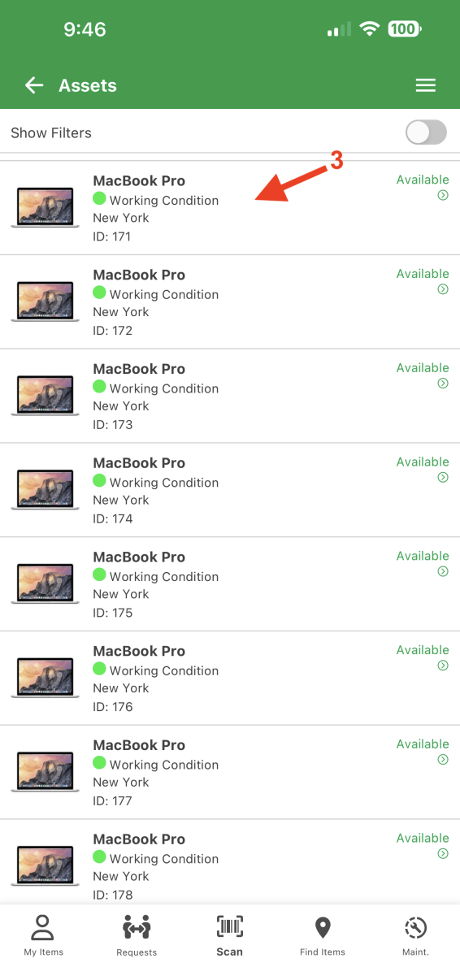460x980 pixels.
Task: Expand details arrow for ID 177
Action: tap(443, 760)
